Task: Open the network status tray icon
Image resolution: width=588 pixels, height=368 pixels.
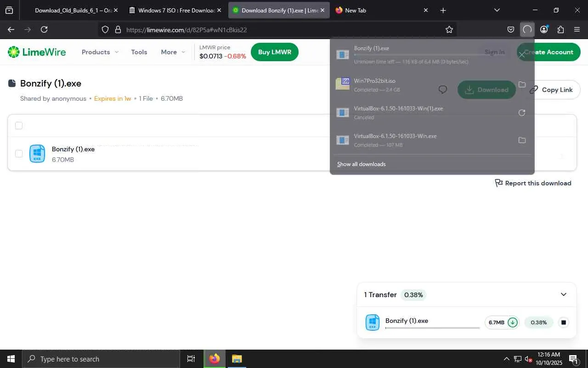Action: tap(518, 359)
